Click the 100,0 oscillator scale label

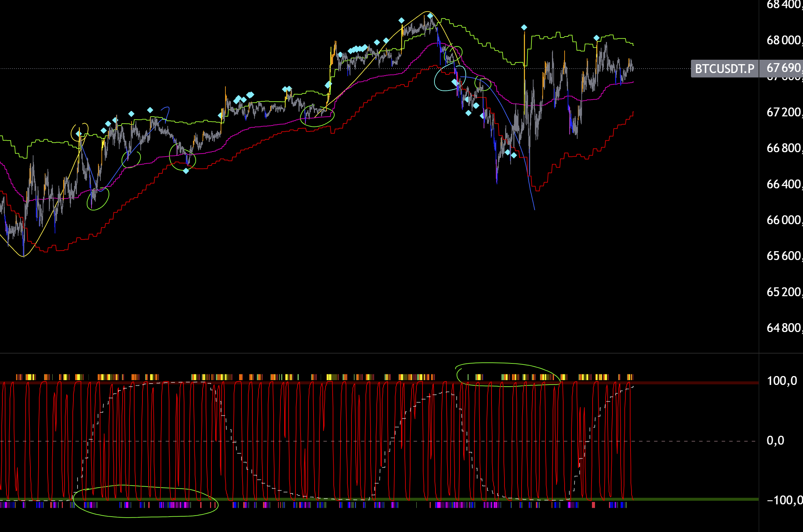(x=782, y=381)
